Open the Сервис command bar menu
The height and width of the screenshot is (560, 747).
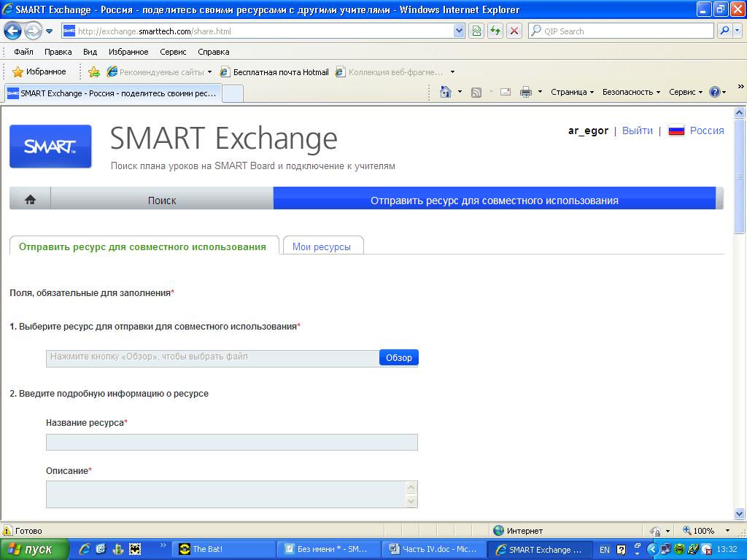686,92
